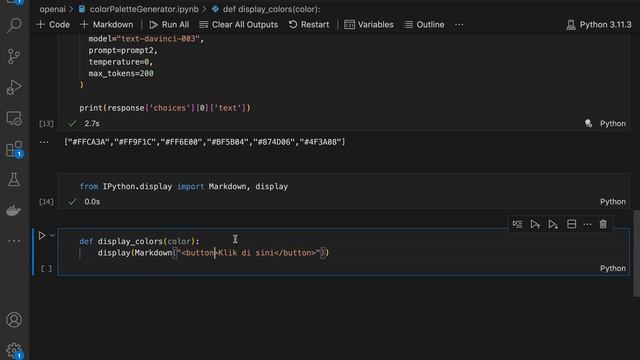
Task: Open the Docker whale view
Action: pos(14,211)
